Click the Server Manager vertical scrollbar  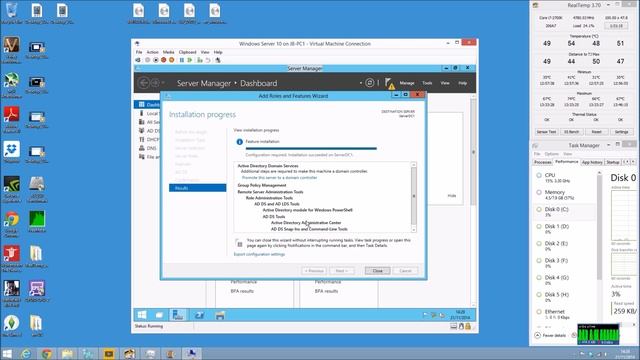point(473,151)
